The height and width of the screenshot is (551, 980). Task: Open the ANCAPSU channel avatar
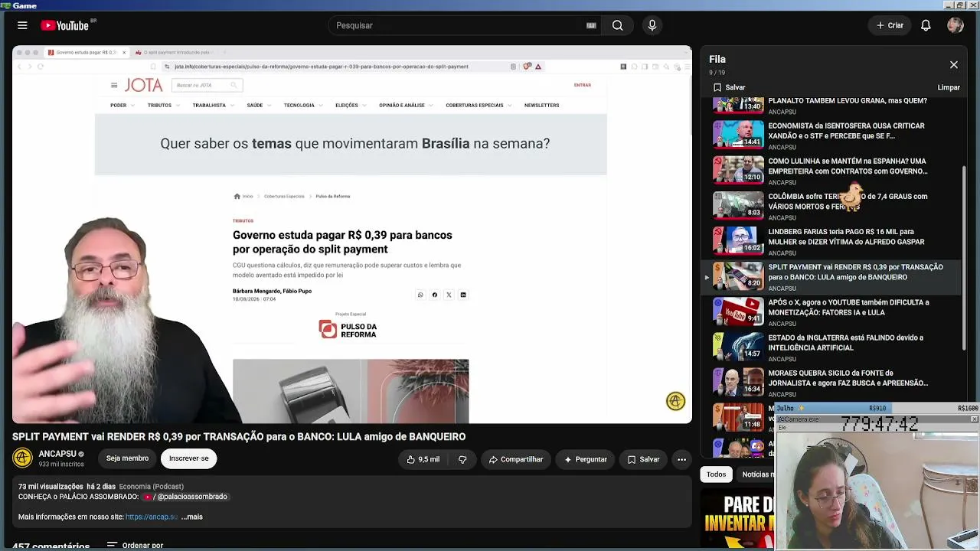coord(22,458)
